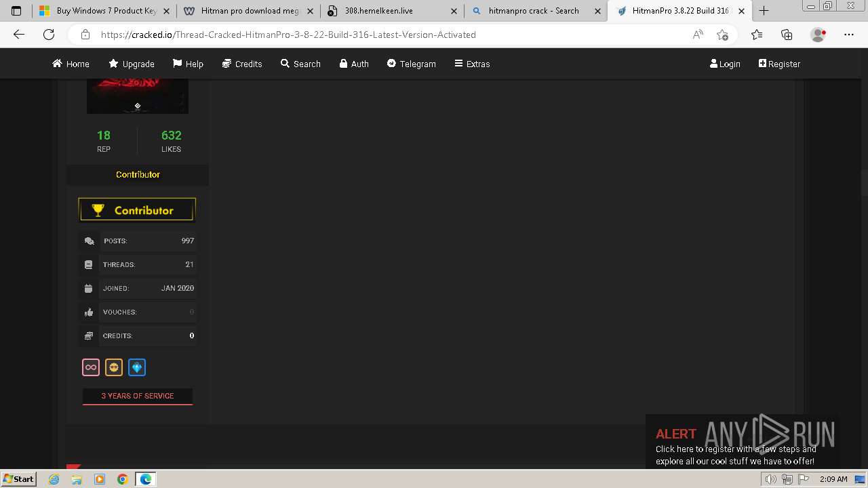Open the Read aloud icon in the address bar
The image size is (868, 488).
(698, 35)
